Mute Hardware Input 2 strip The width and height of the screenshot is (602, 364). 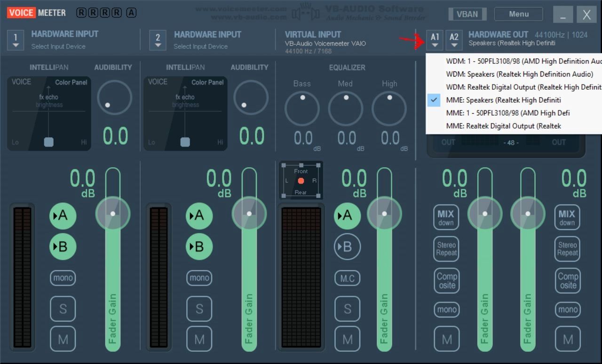pos(199,339)
